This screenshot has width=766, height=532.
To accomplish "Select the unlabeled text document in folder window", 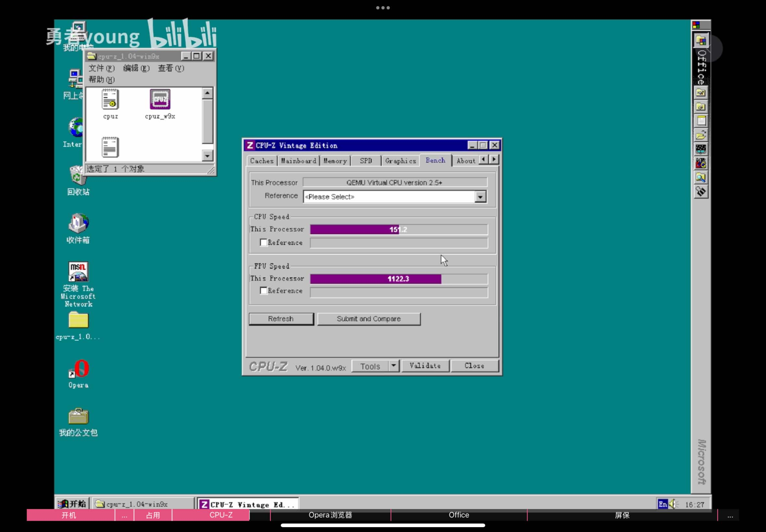I will [110, 147].
